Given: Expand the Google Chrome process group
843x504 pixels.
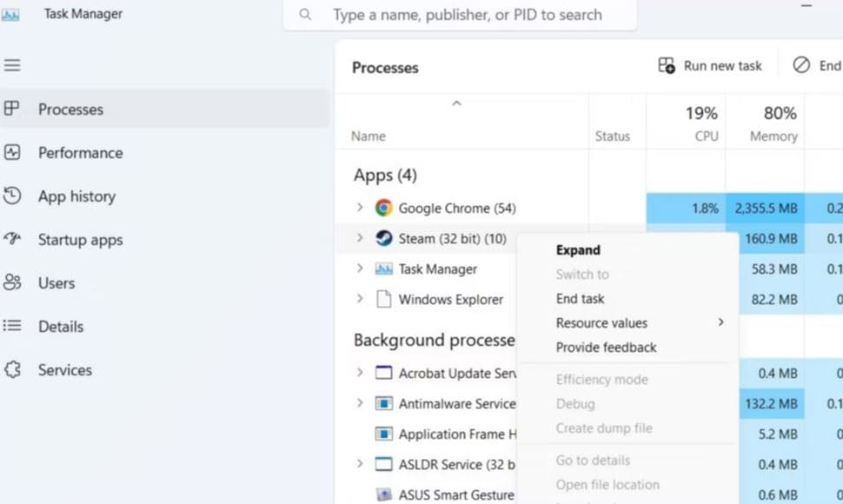Looking at the screenshot, I should pyautogui.click(x=360, y=208).
